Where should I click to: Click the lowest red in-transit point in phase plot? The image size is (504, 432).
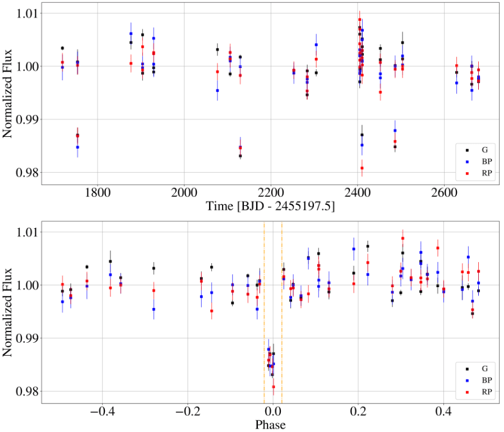(274, 387)
